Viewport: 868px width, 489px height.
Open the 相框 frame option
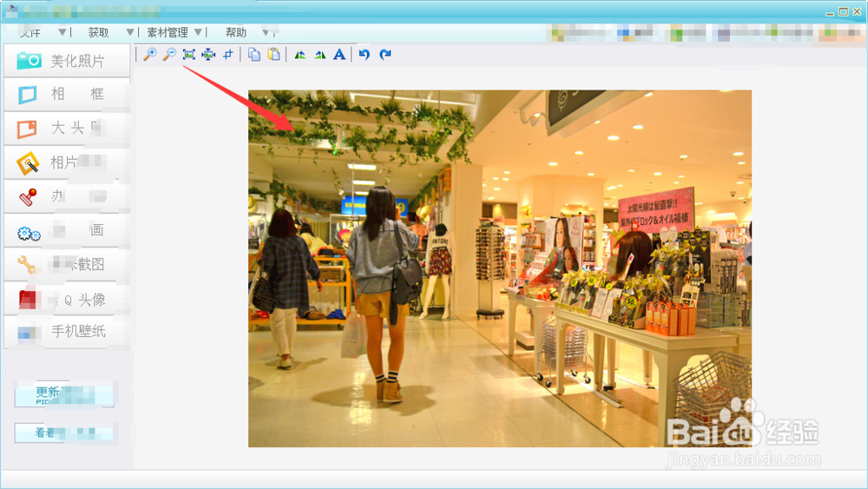click(66, 95)
